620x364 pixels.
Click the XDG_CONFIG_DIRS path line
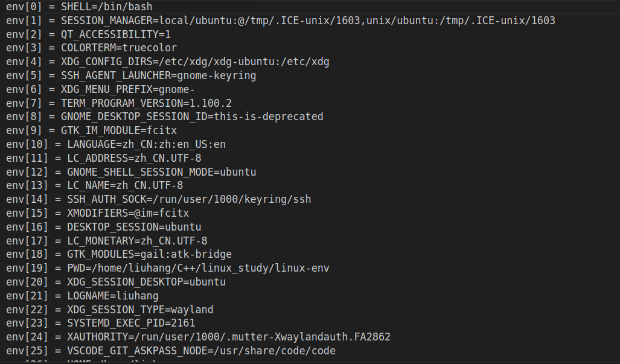168,62
